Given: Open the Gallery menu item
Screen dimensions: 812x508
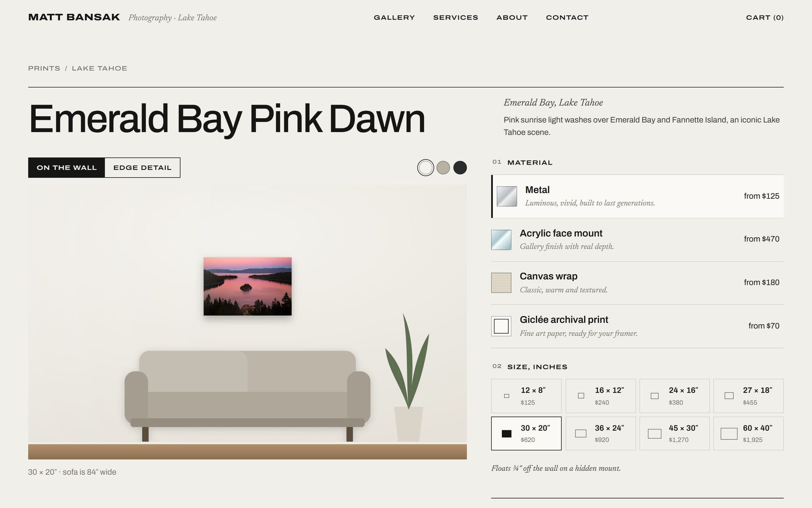Looking at the screenshot, I should 394,17.
